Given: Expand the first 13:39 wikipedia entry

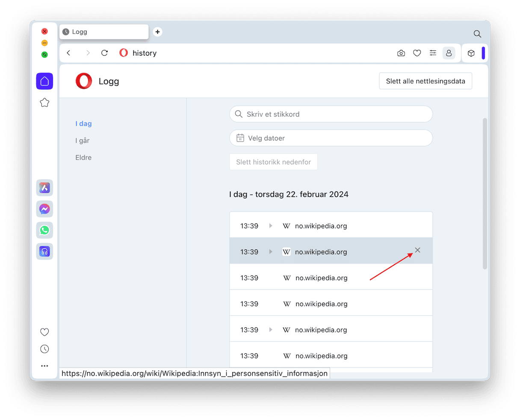Looking at the screenshot, I should click(x=271, y=226).
